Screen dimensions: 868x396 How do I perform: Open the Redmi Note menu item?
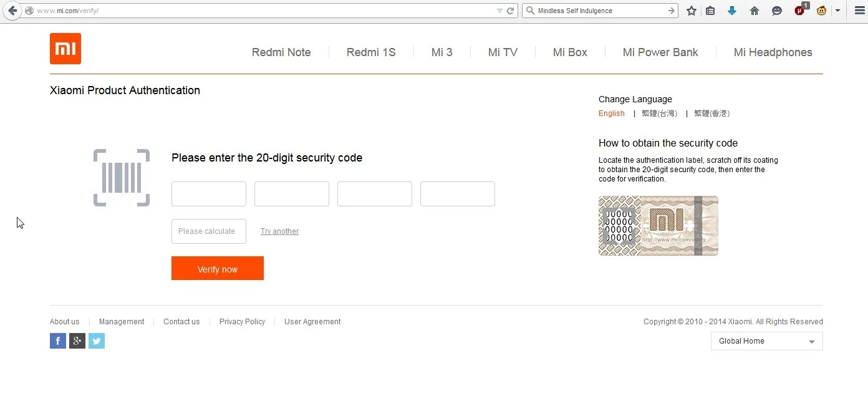(x=281, y=52)
